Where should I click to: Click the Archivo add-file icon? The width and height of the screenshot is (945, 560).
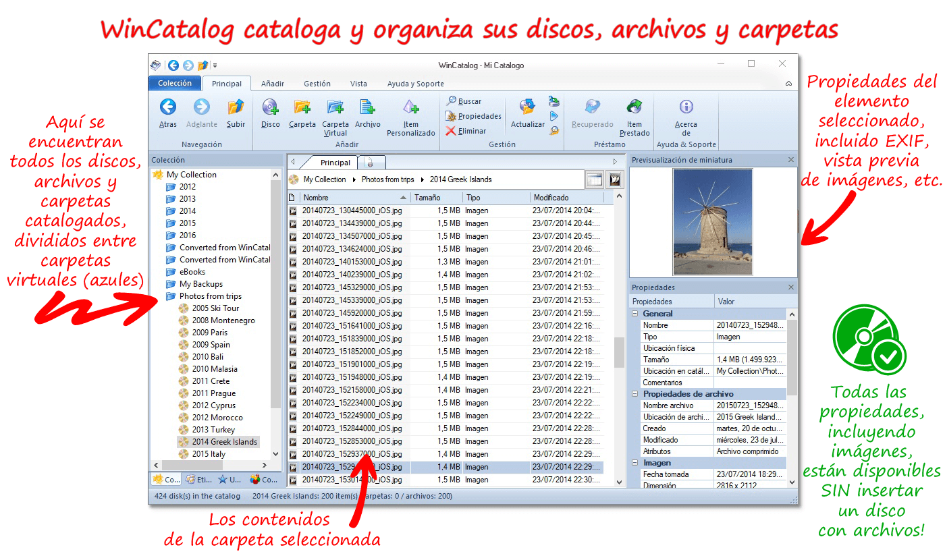[367, 107]
